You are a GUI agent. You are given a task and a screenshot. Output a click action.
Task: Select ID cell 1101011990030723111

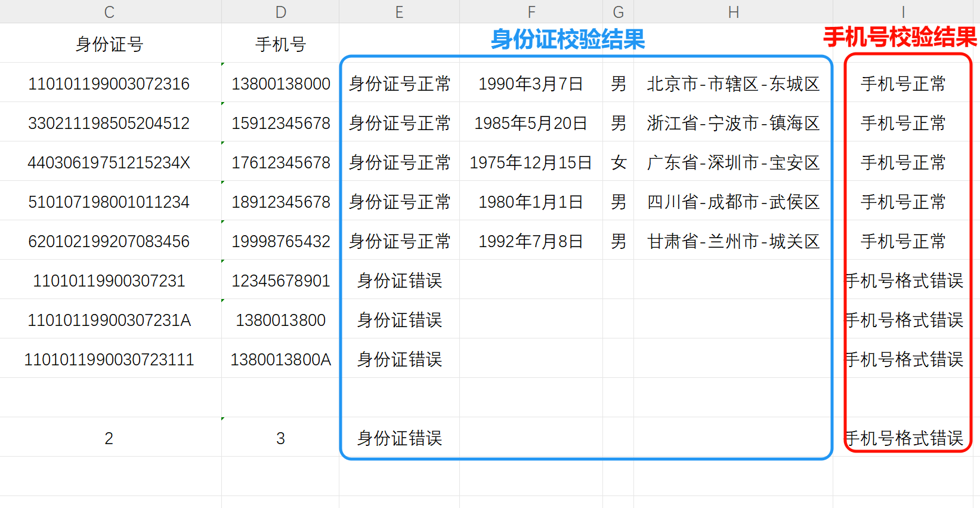coord(109,359)
